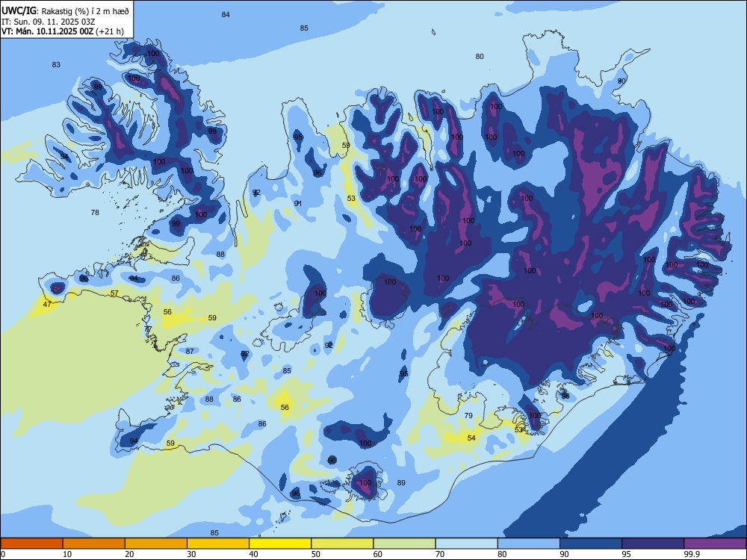
Task: Click the humidity value '79' on the map
Action: click(468, 416)
